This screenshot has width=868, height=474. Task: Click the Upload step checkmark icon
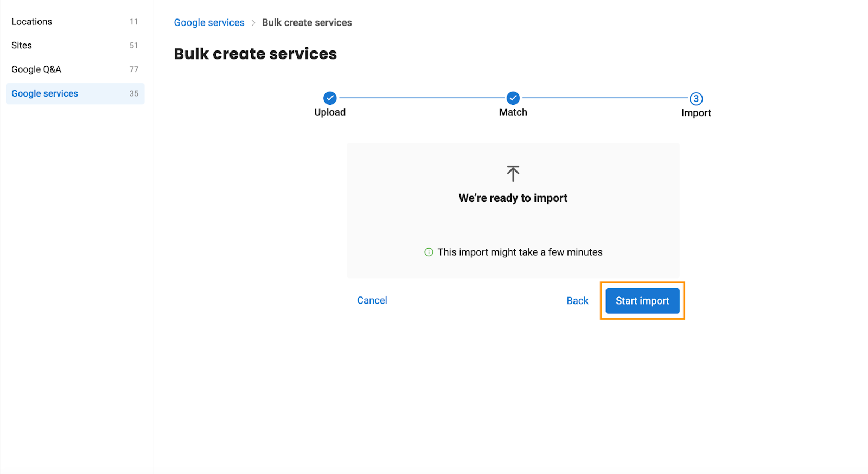click(x=330, y=98)
